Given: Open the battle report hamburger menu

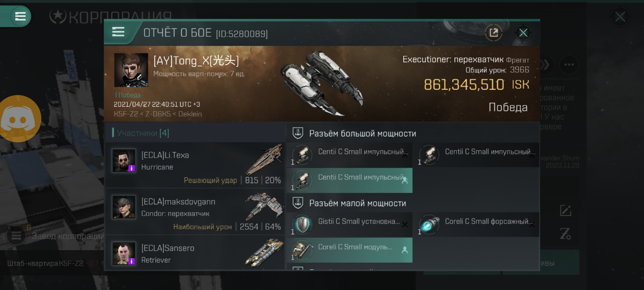Looking at the screenshot, I should point(118,32).
